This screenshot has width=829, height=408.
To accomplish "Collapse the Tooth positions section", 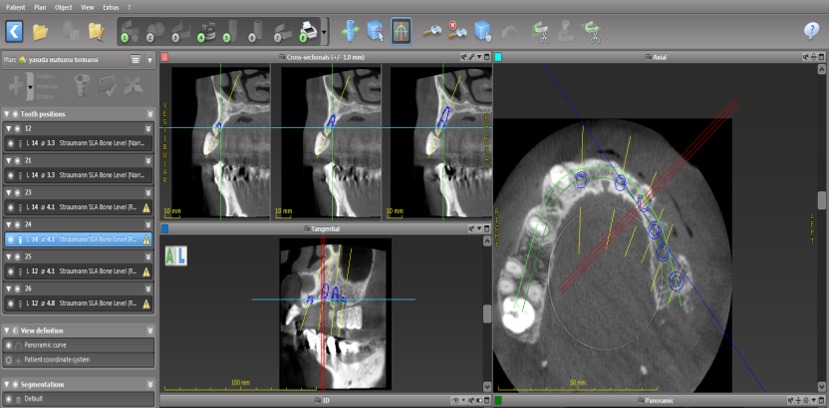I will click(149, 114).
